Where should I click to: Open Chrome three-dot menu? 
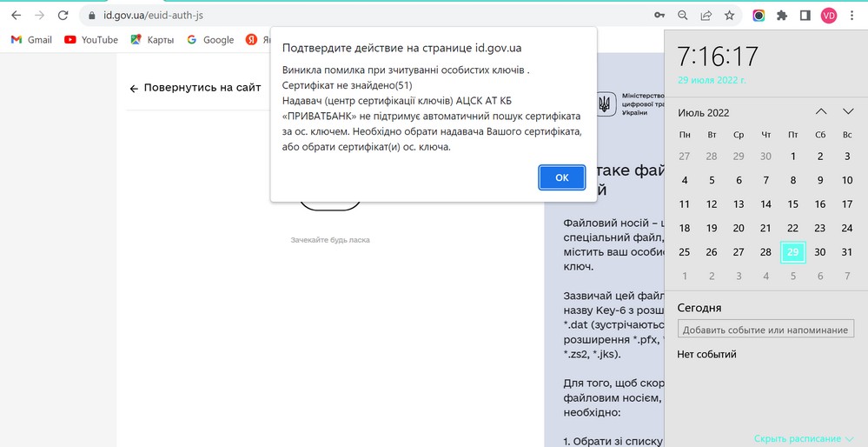coord(852,16)
